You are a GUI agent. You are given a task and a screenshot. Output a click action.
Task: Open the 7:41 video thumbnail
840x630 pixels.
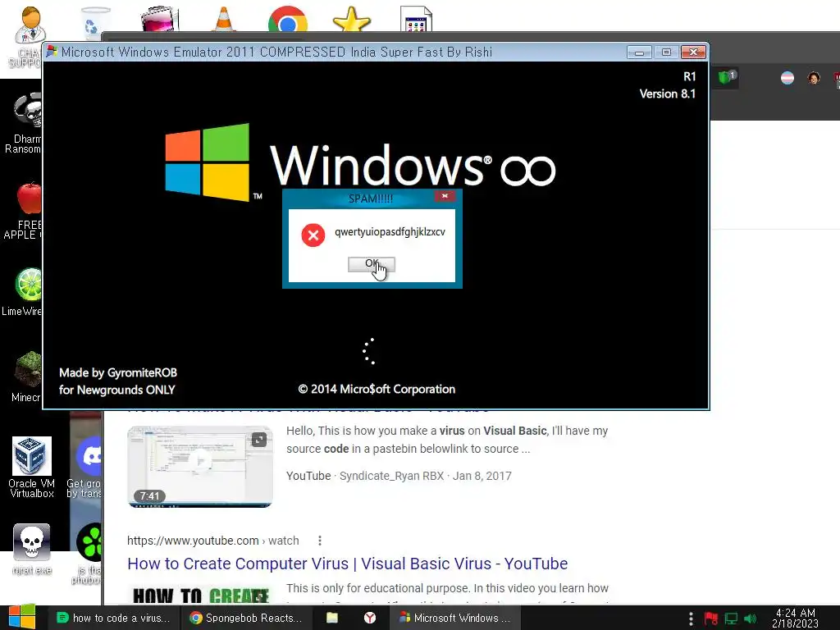point(200,467)
